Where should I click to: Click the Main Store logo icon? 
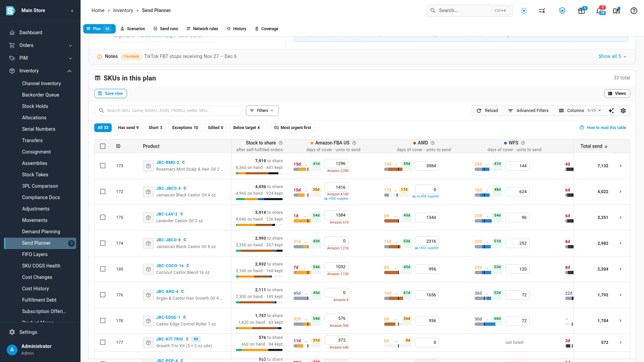(x=11, y=11)
